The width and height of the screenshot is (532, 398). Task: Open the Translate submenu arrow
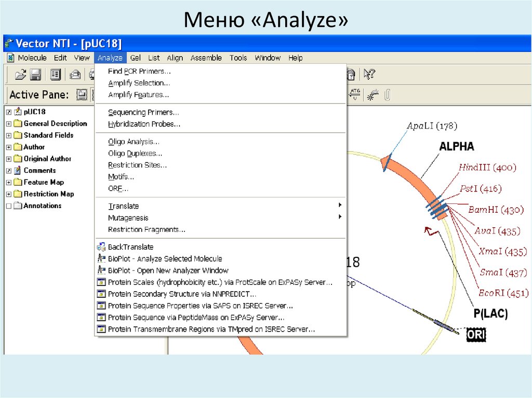coord(340,205)
